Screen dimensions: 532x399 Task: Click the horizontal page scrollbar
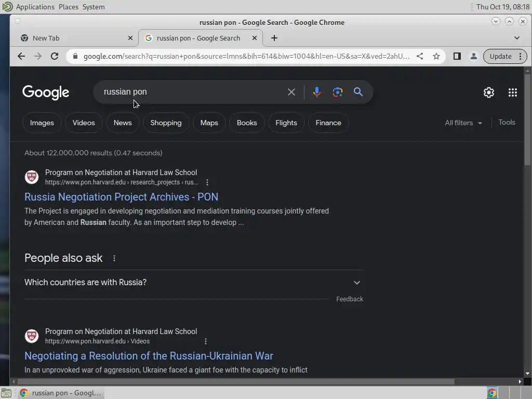(236, 382)
